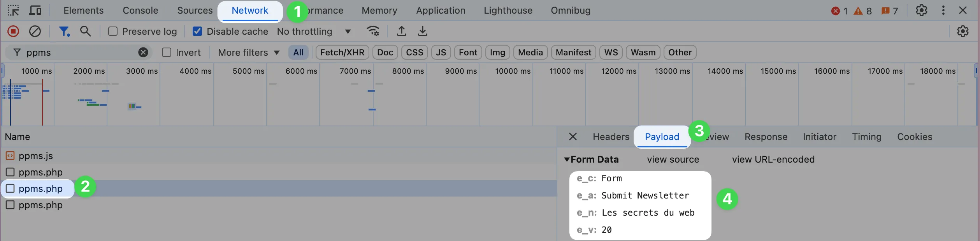980x241 pixels.
Task: Open the Initiator tab
Action: [x=820, y=137]
